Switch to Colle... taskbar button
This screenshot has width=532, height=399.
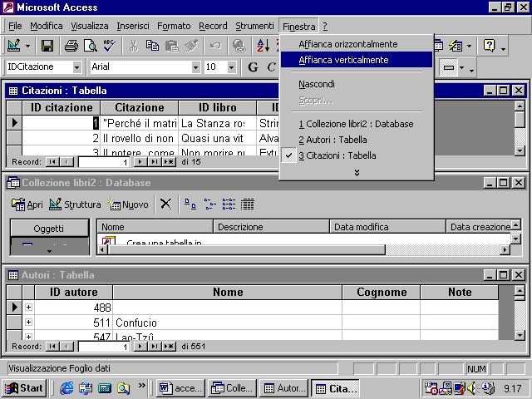232,388
